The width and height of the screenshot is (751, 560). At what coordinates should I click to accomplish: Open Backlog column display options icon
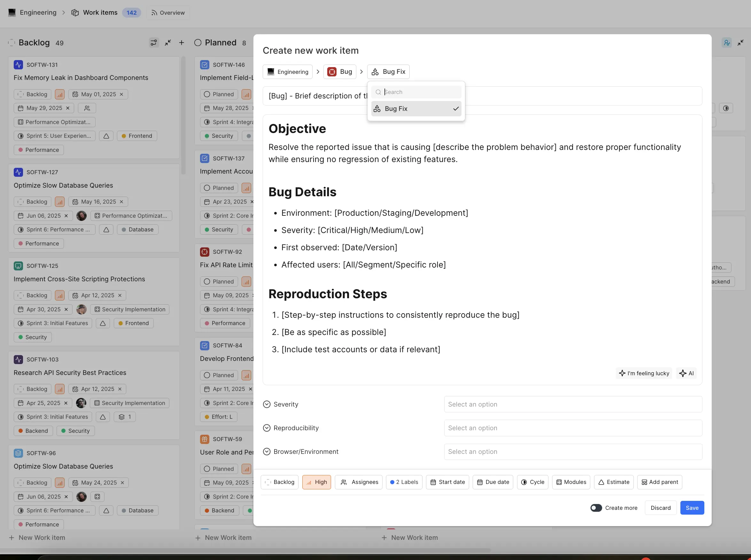[153, 43]
